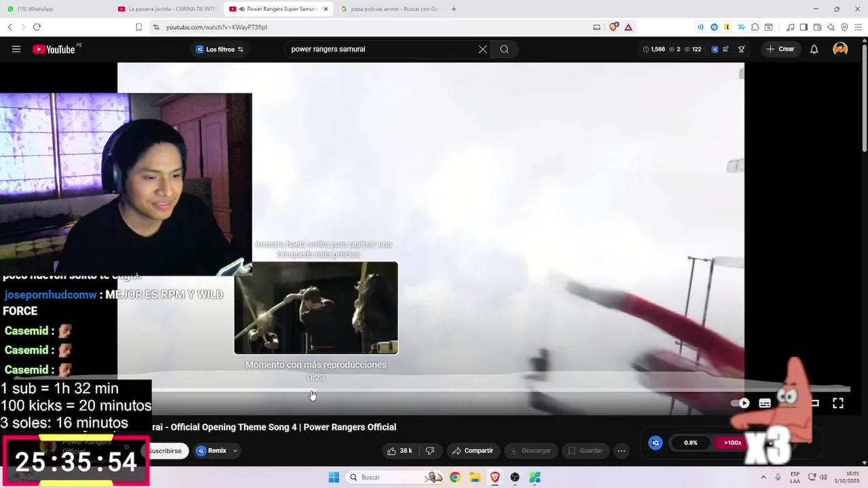Viewport: 868px width, 488px height.
Task: Clear the search box with the X
Action: (x=483, y=49)
